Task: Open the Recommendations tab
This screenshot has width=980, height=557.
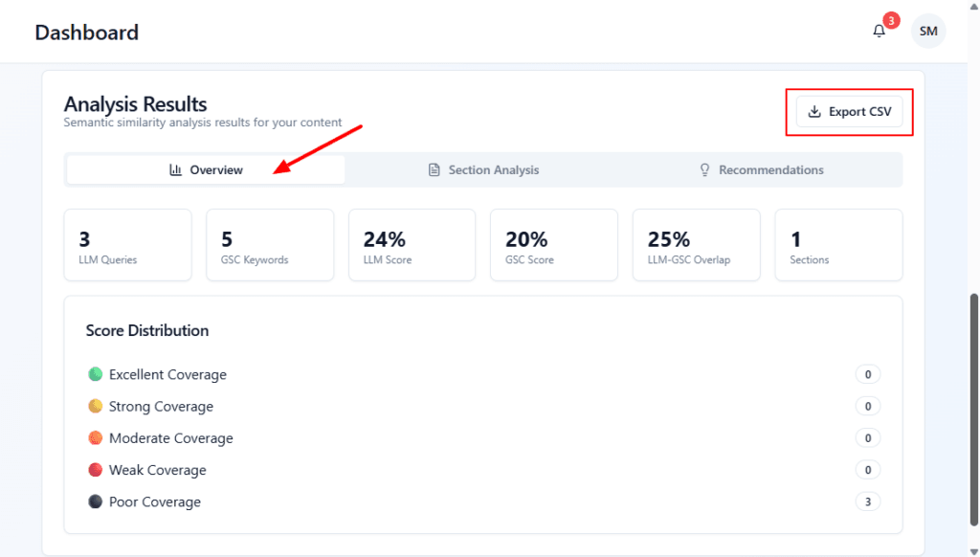Action: click(x=763, y=170)
